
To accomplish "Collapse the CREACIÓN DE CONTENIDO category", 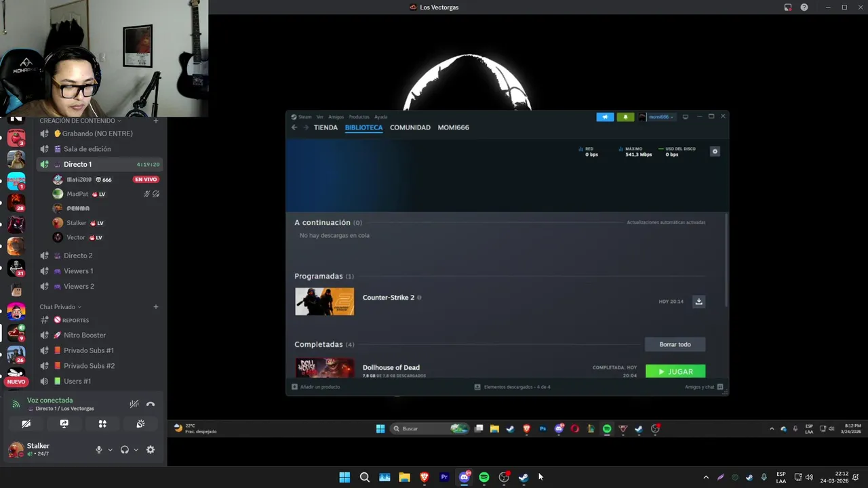I will coord(80,121).
